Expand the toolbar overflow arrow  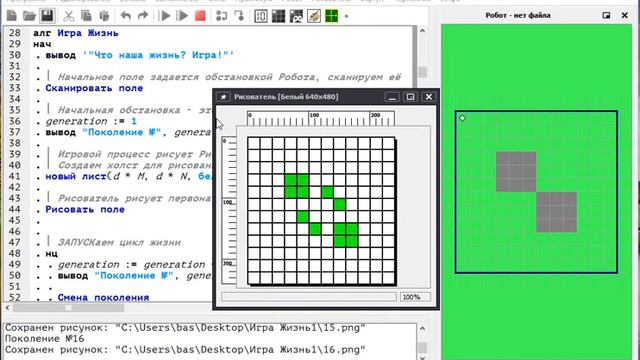(347, 16)
